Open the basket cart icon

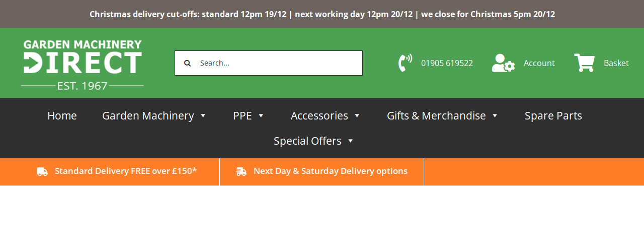[x=584, y=63]
